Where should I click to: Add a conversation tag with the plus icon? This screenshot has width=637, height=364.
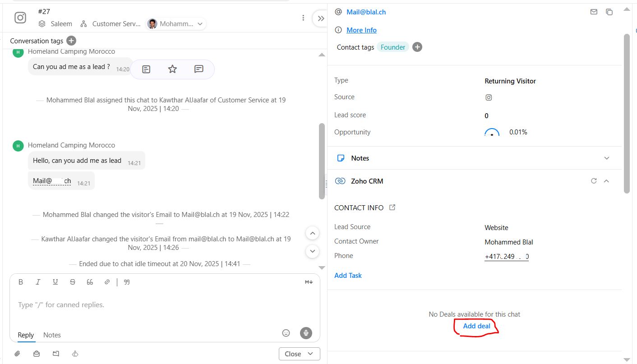(71, 41)
